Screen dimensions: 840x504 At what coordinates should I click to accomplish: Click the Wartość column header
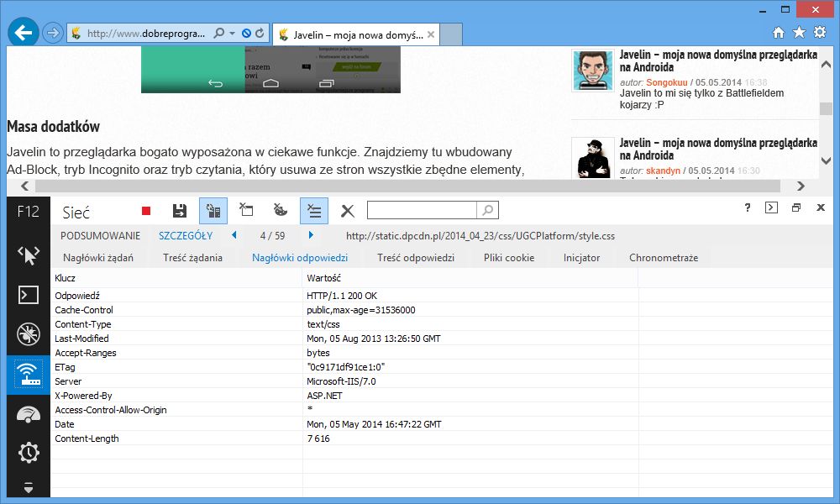(x=470, y=278)
